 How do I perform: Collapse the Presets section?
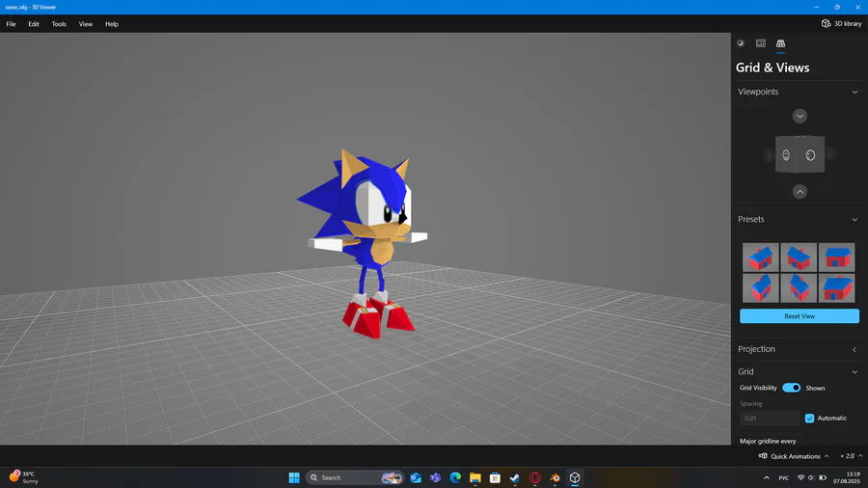pos(854,220)
